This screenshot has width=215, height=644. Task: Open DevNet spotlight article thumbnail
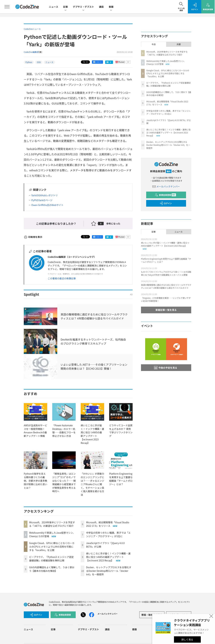coord(41,341)
